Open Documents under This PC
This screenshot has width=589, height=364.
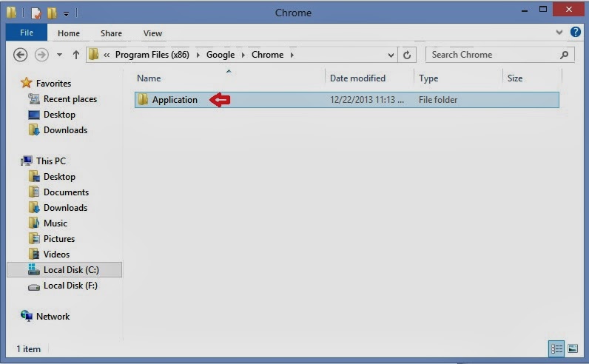click(x=66, y=192)
